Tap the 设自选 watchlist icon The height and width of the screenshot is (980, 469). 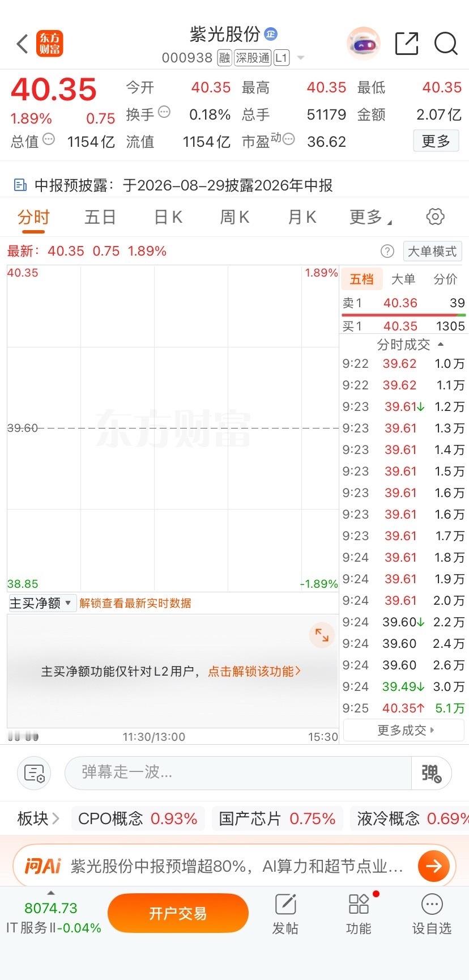pos(432,913)
